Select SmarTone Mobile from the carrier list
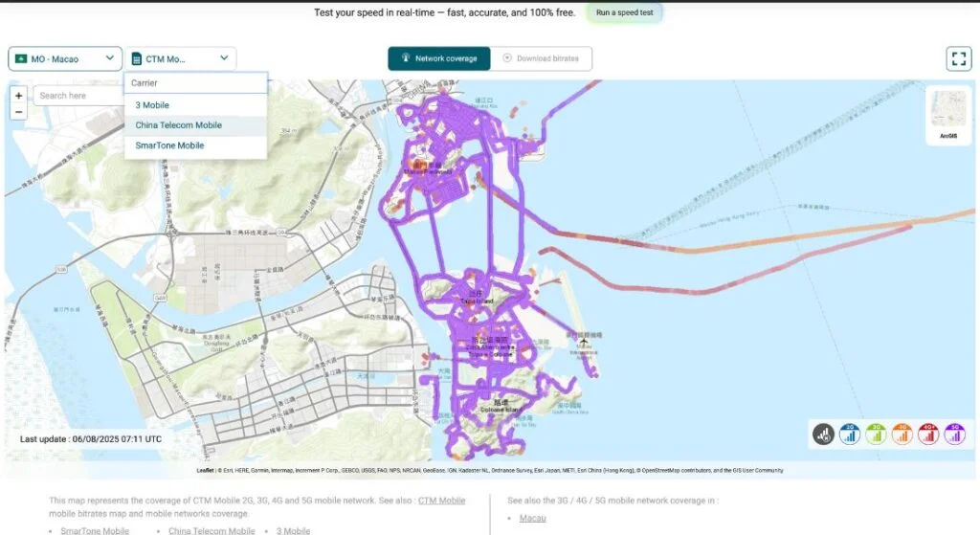Screen dimensions: 980x535 pyautogui.click(x=195, y=145)
